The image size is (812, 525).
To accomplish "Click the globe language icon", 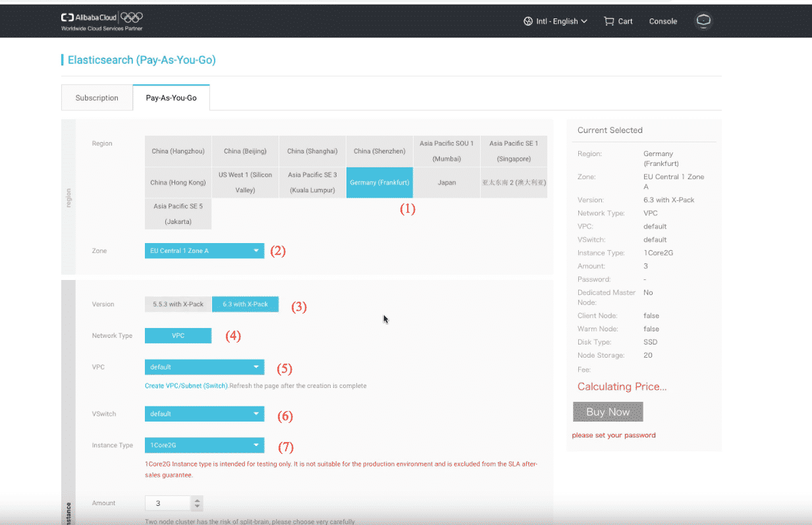I will 528,21.
